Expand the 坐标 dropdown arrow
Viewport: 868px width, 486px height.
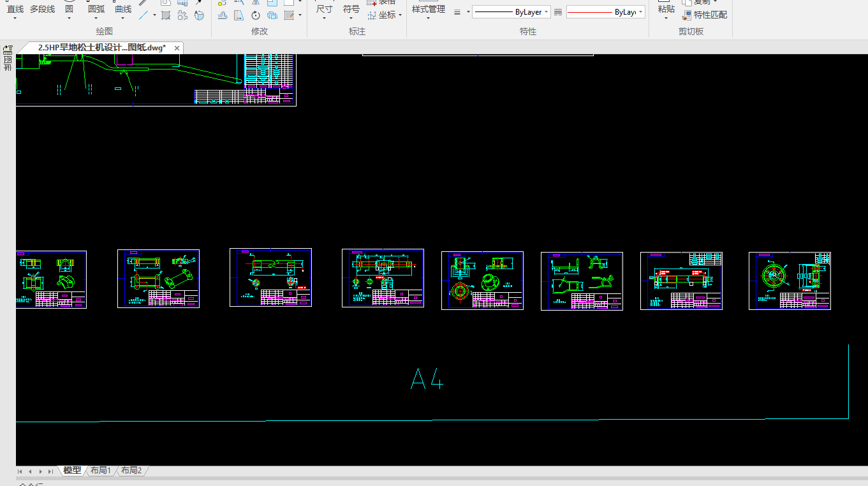[x=401, y=15]
